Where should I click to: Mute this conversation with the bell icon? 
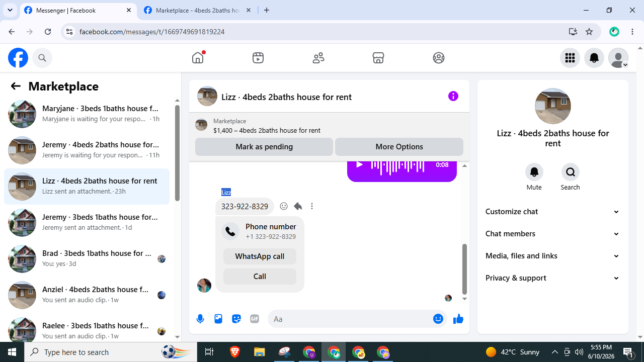[534, 172]
